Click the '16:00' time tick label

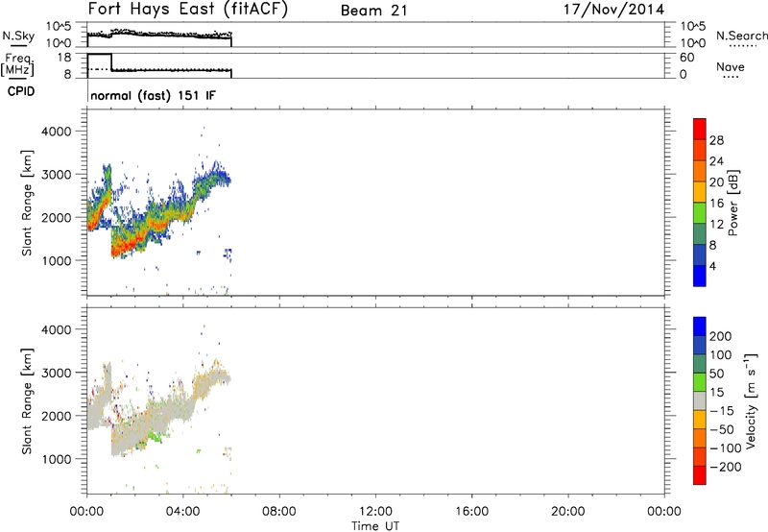point(471,512)
